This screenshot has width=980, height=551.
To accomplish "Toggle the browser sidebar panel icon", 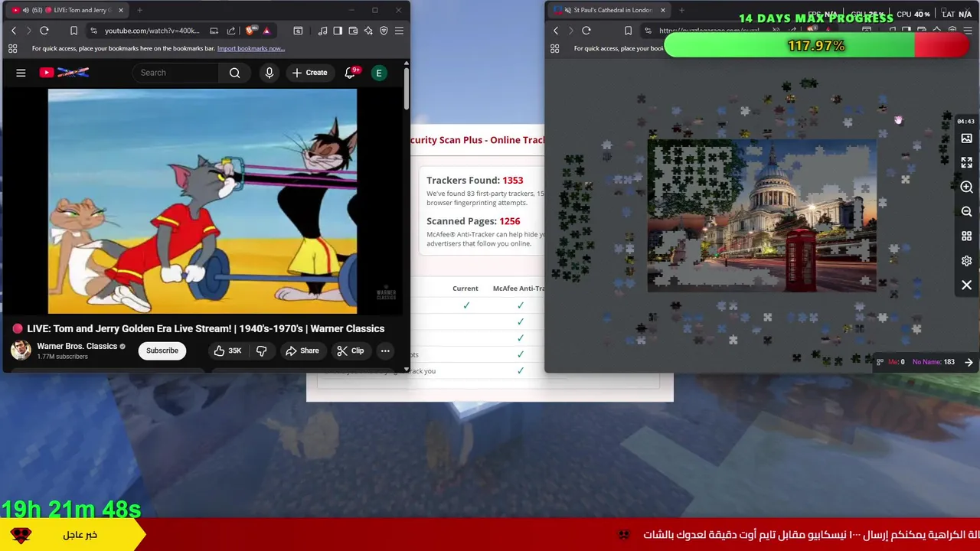I will pyautogui.click(x=338, y=31).
